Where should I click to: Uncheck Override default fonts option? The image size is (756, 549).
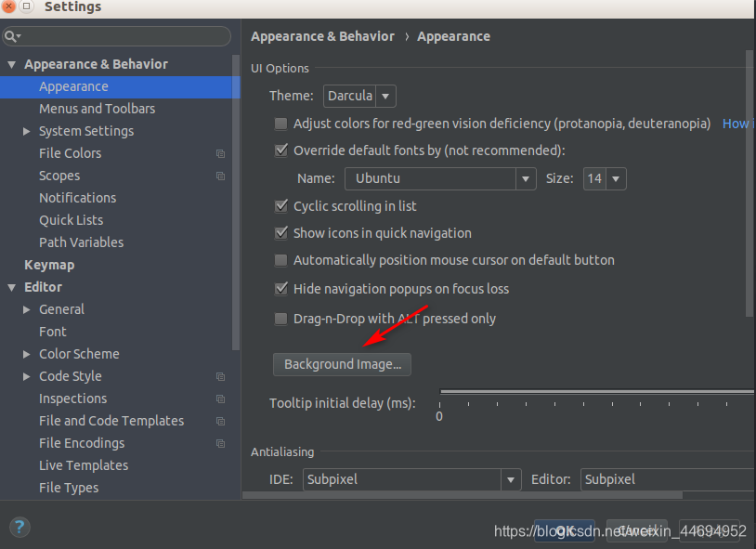pyautogui.click(x=280, y=150)
